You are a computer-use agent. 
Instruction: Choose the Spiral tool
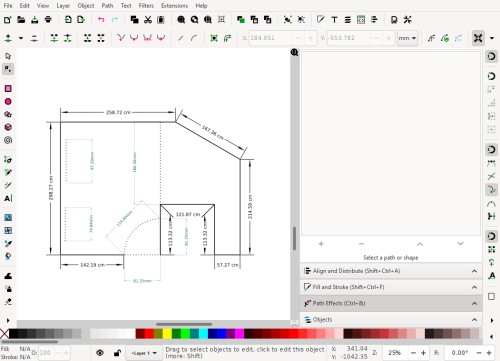pyautogui.click(x=8, y=140)
